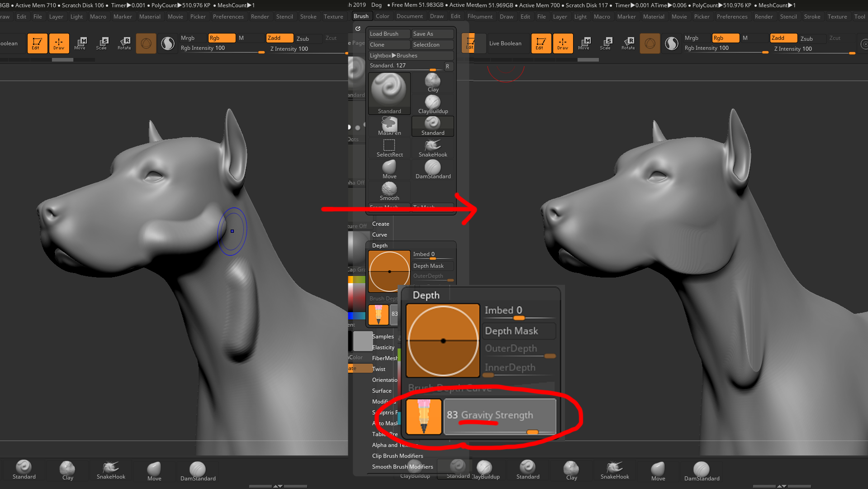Open Preferences menu in left window
The image size is (868, 489).
tap(228, 17)
